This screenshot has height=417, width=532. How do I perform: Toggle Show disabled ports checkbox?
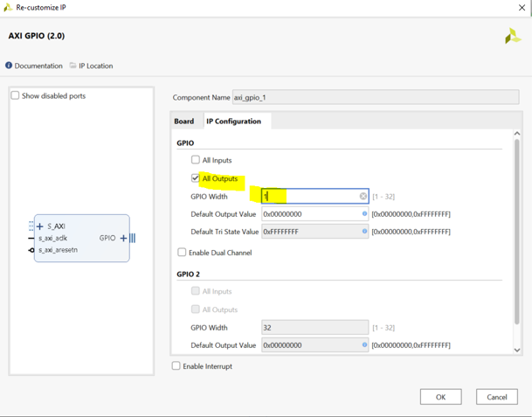15,95
